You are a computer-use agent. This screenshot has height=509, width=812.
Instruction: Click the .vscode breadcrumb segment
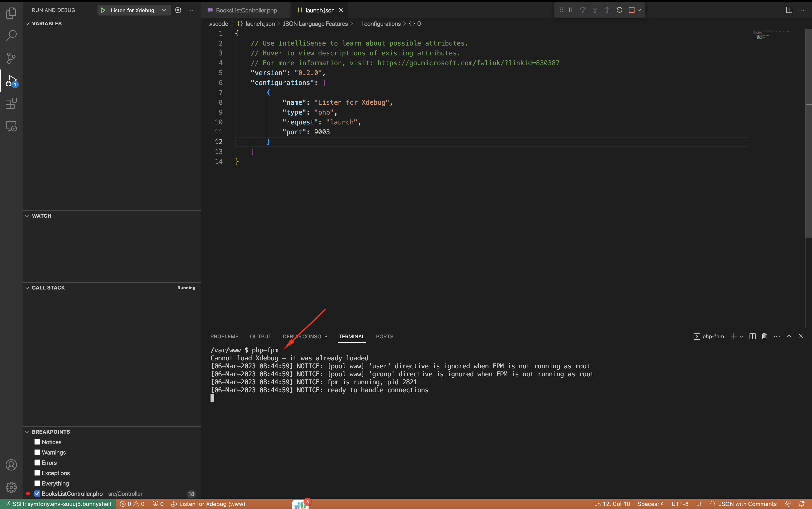[218, 23]
